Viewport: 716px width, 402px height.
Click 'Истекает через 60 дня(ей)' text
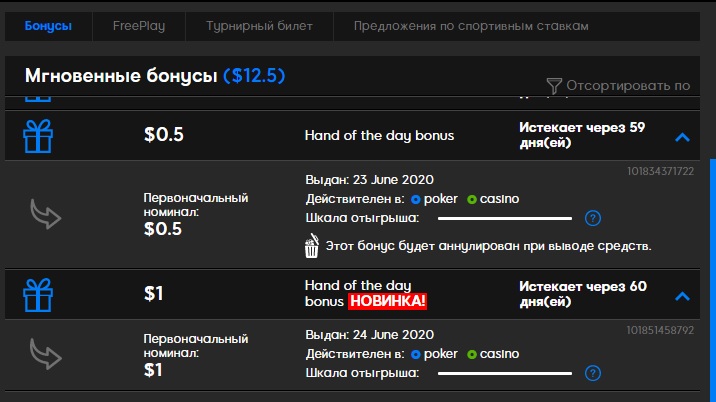coord(583,294)
